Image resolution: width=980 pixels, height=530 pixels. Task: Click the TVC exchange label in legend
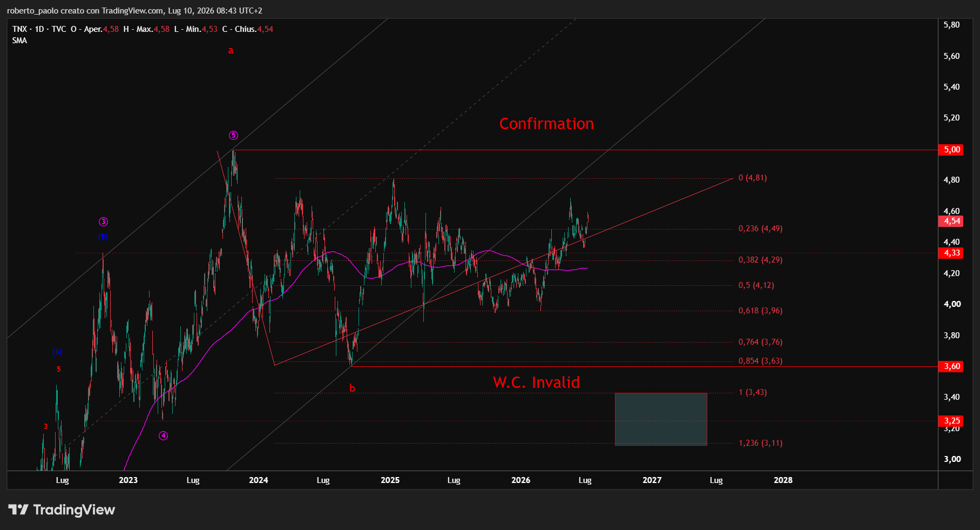(x=59, y=29)
